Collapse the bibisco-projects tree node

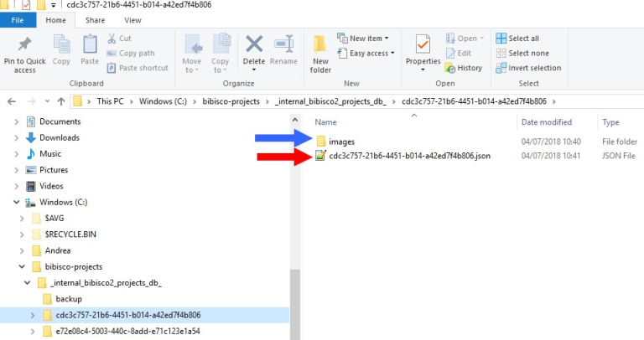pyautogui.click(x=22, y=266)
